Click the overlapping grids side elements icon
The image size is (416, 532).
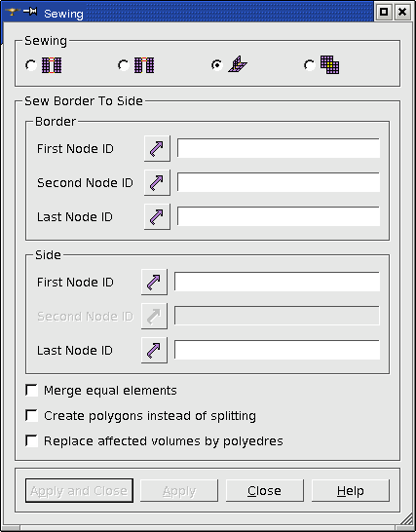click(330, 65)
